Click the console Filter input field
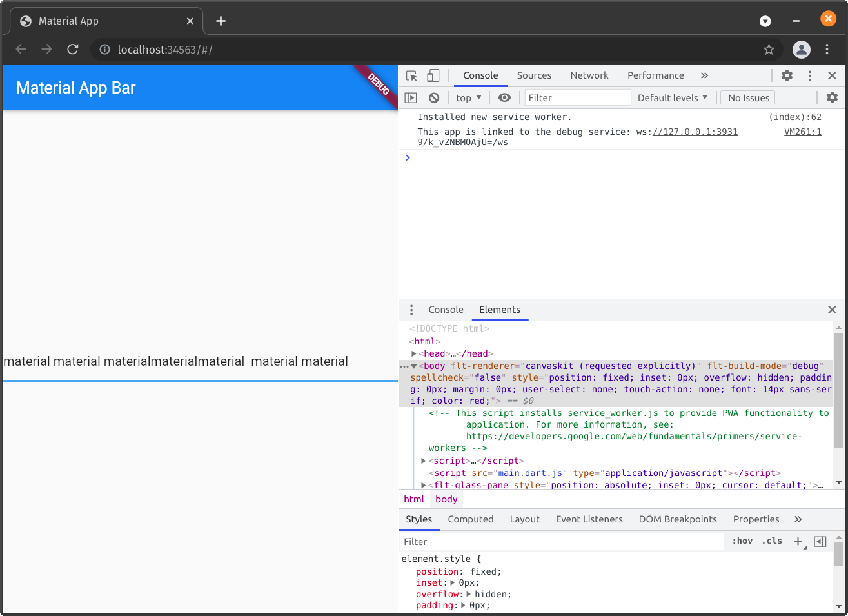 click(x=577, y=97)
